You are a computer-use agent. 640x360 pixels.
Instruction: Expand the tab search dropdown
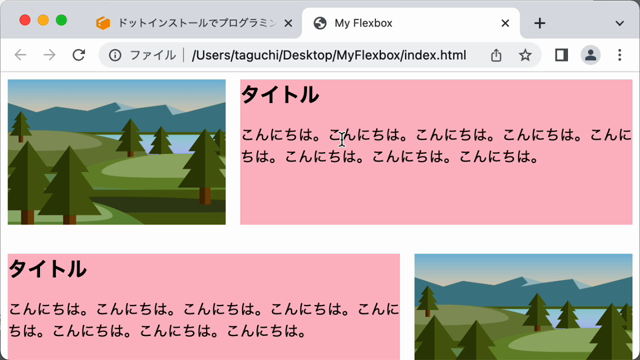coord(620,23)
